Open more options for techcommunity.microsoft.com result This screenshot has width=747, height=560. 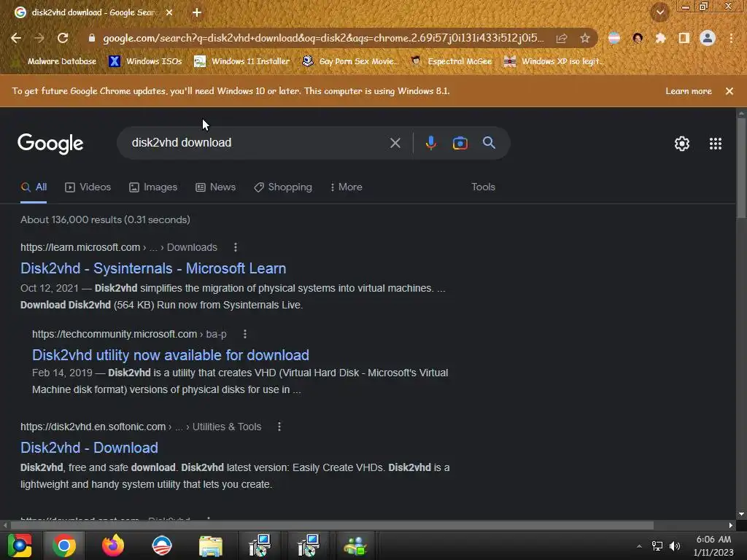pos(245,334)
